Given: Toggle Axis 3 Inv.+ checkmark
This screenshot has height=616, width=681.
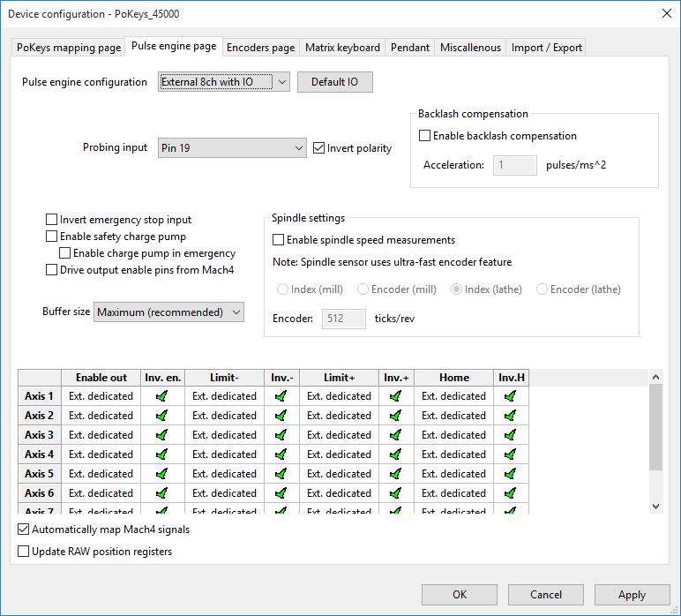Looking at the screenshot, I should (396, 435).
